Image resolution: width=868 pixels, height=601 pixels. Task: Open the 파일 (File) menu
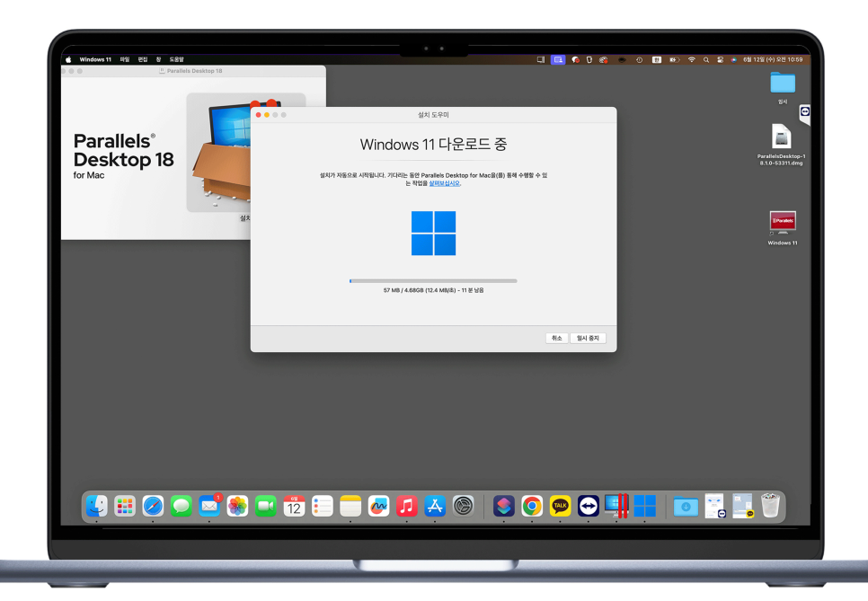click(125, 60)
